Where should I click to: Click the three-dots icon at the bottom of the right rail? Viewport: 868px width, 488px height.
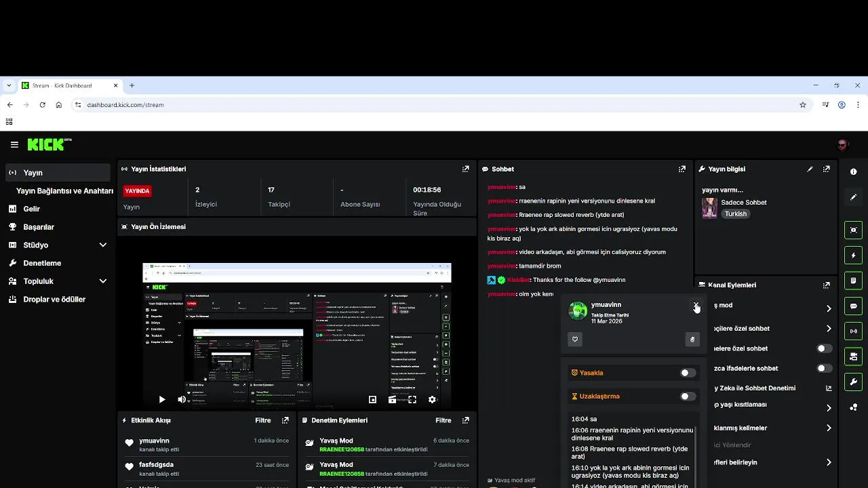854,407
